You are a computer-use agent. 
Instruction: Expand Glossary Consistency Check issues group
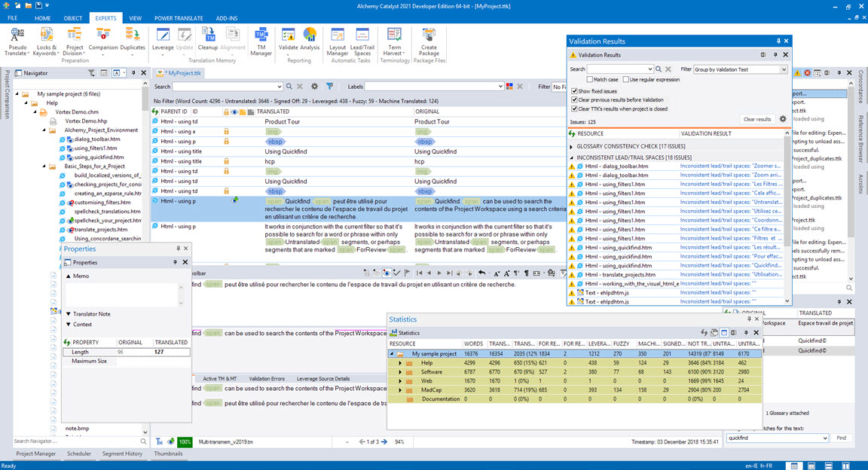click(572, 147)
